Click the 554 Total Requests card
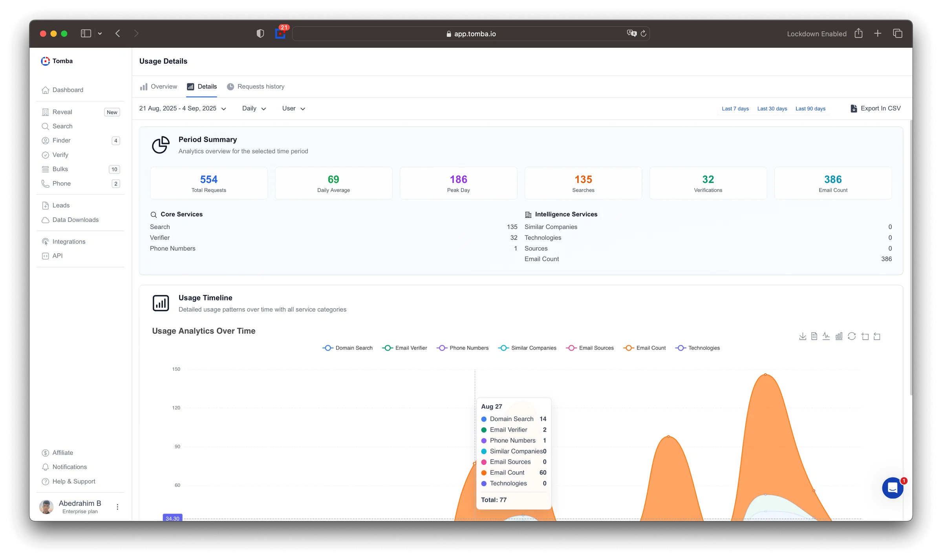This screenshot has width=942, height=560. pos(209,183)
